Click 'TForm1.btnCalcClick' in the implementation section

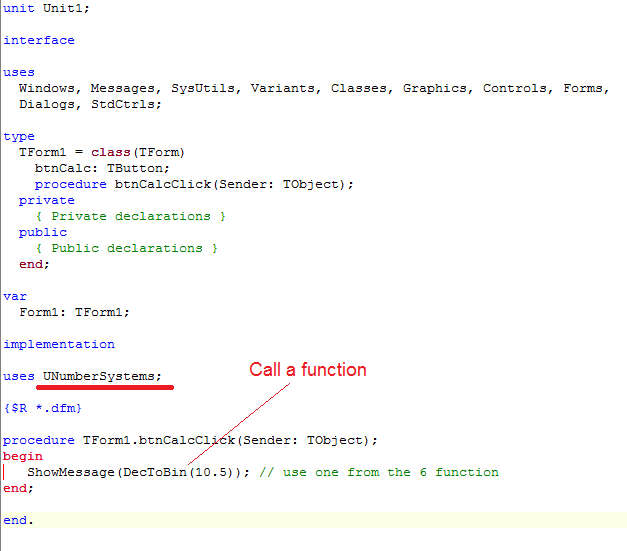[x=159, y=440]
